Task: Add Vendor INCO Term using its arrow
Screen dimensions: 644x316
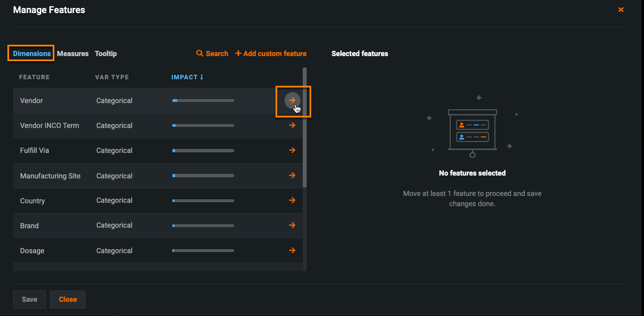Action: [292, 125]
